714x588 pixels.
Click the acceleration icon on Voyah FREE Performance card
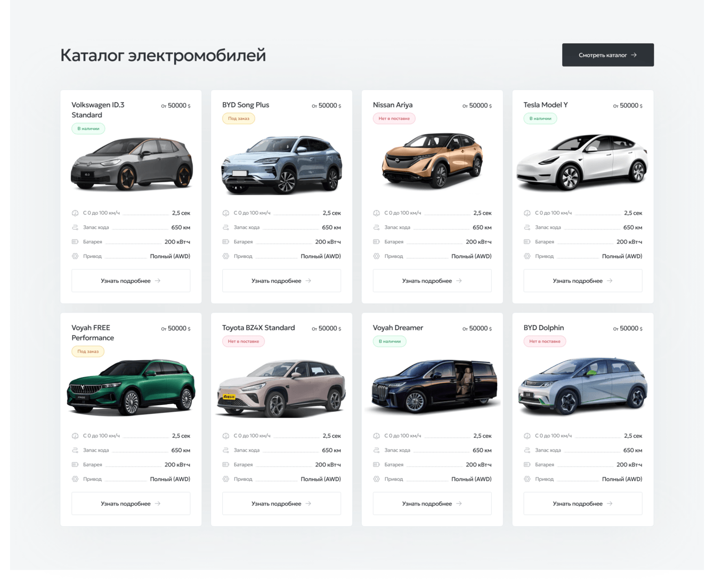click(x=75, y=436)
